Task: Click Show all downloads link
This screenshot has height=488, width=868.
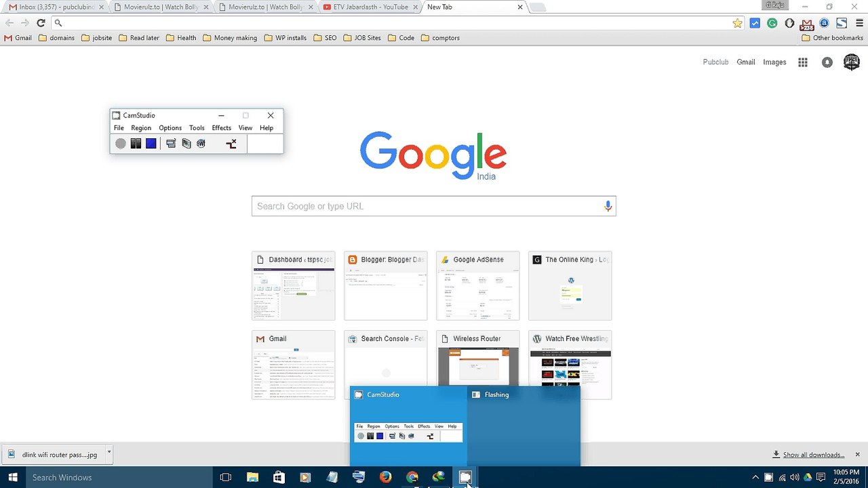Action: 814,455
